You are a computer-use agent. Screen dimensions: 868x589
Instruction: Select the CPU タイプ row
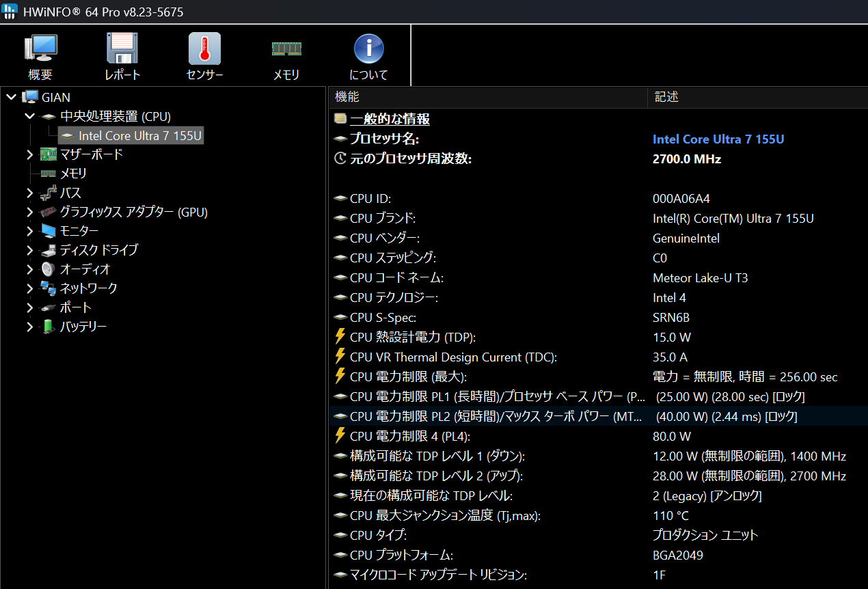coord(598,535)
